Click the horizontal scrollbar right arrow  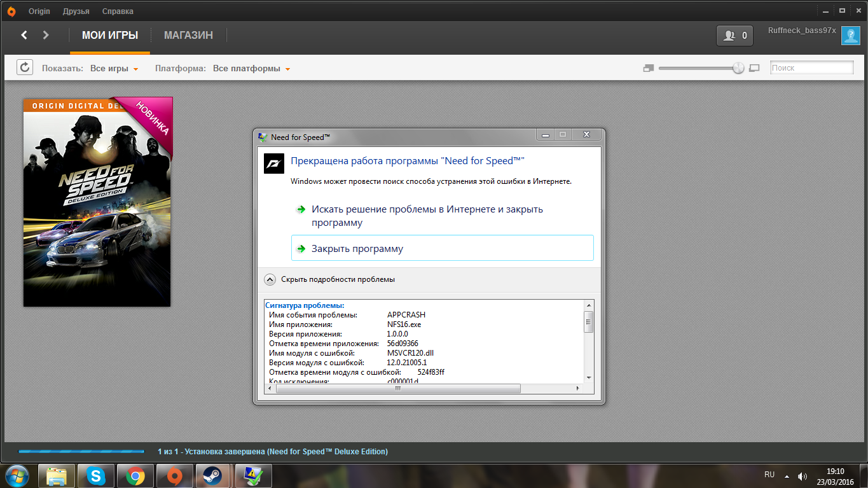pos(578,388)
